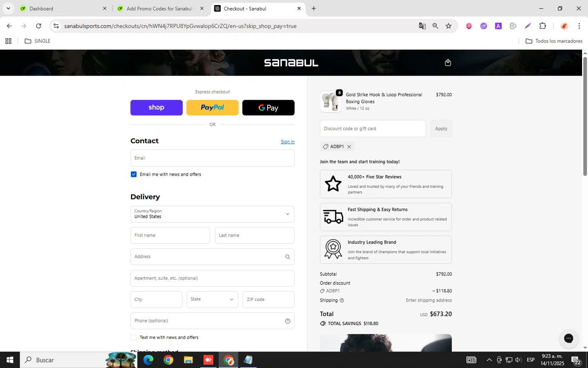Open the red AnyDesk taskbar app
588x368 pixels.
coord(208,360)
